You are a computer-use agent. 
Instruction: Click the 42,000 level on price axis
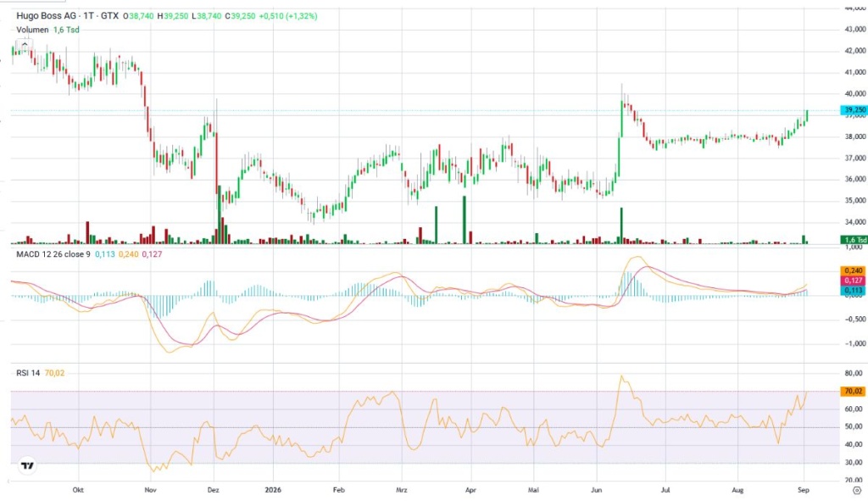click(855, 50)
